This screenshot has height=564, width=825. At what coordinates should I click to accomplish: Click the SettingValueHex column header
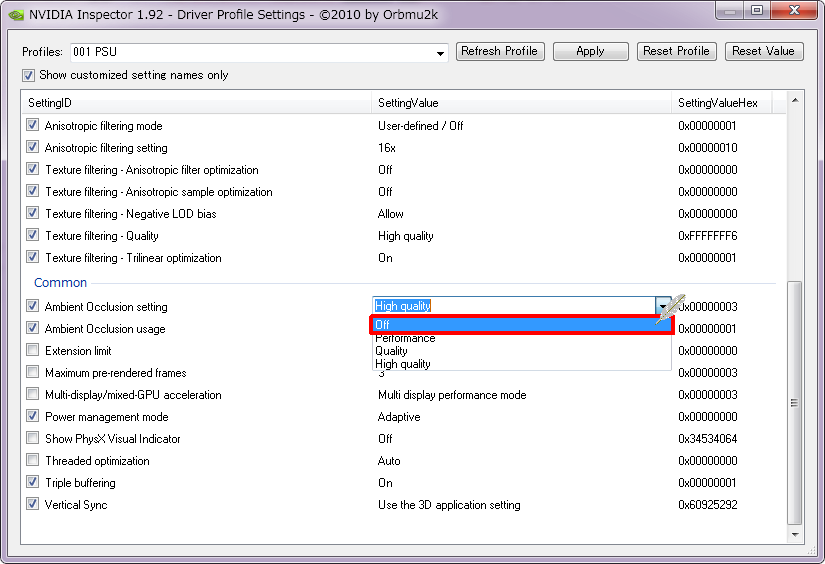pyautogui.click(x=722, y=103)
